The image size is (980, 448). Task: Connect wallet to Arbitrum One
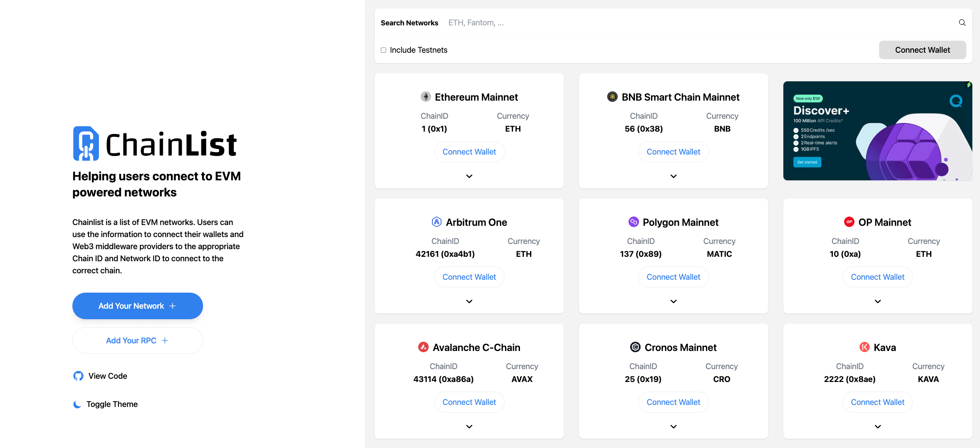point(469,277)
